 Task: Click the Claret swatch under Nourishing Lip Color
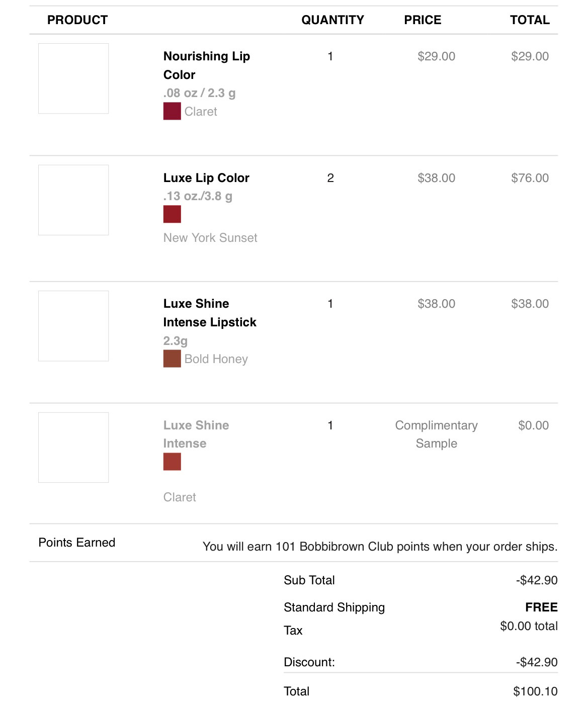[172, 111]
